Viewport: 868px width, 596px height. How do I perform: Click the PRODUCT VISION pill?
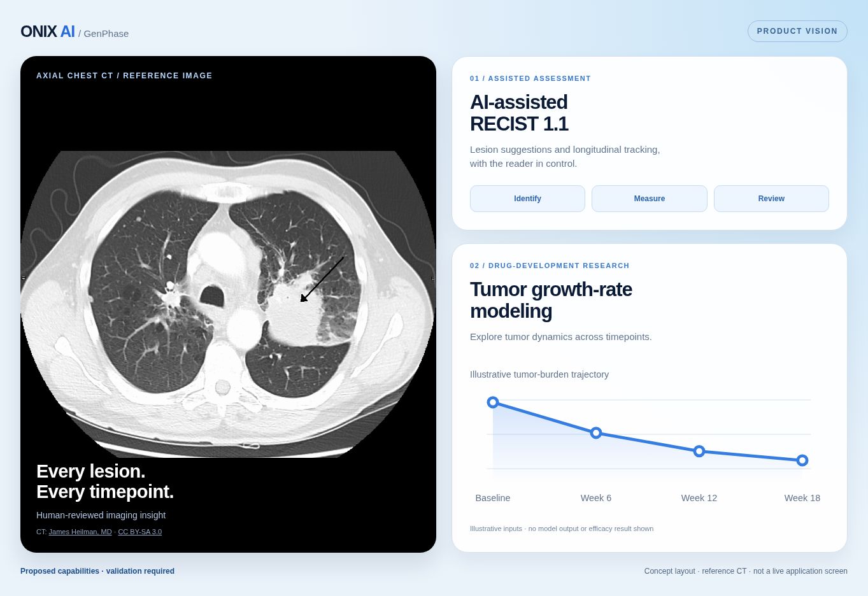pos(797,31)
